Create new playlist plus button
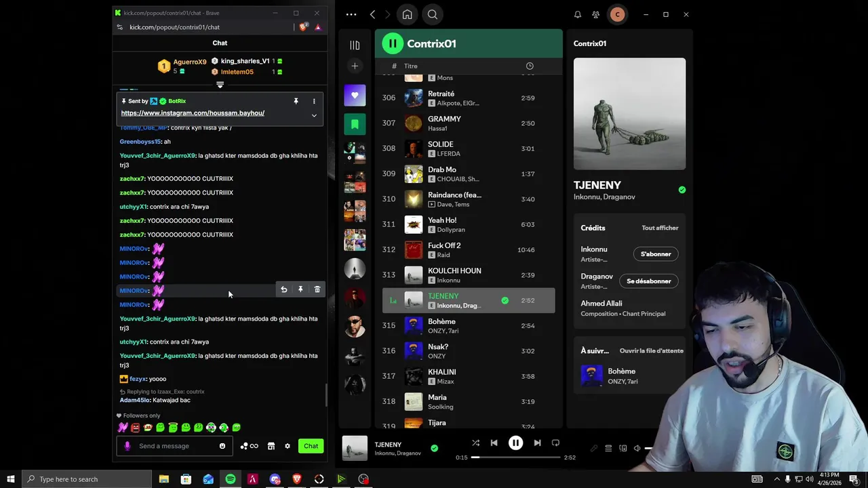868x488 pixels. 355,66
